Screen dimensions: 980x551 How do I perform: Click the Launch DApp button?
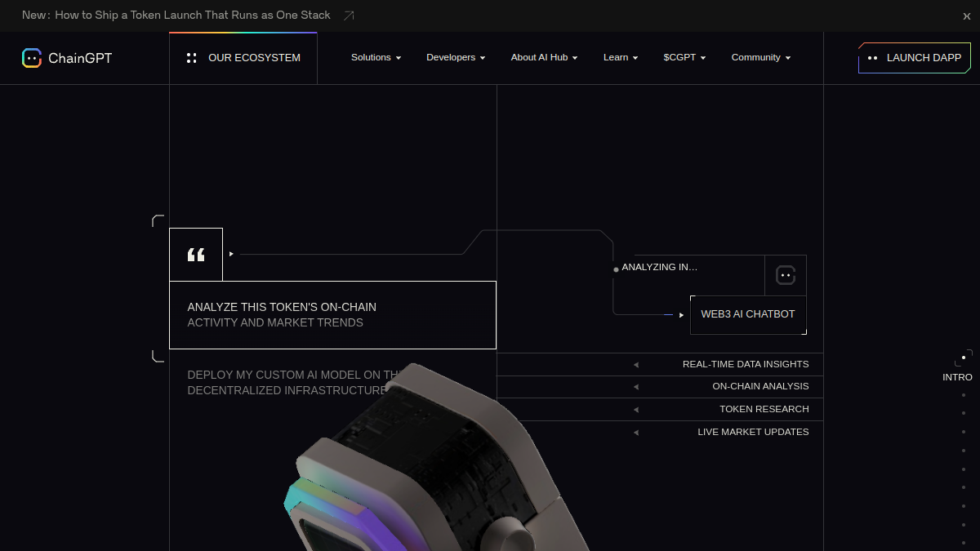(915, 58)
